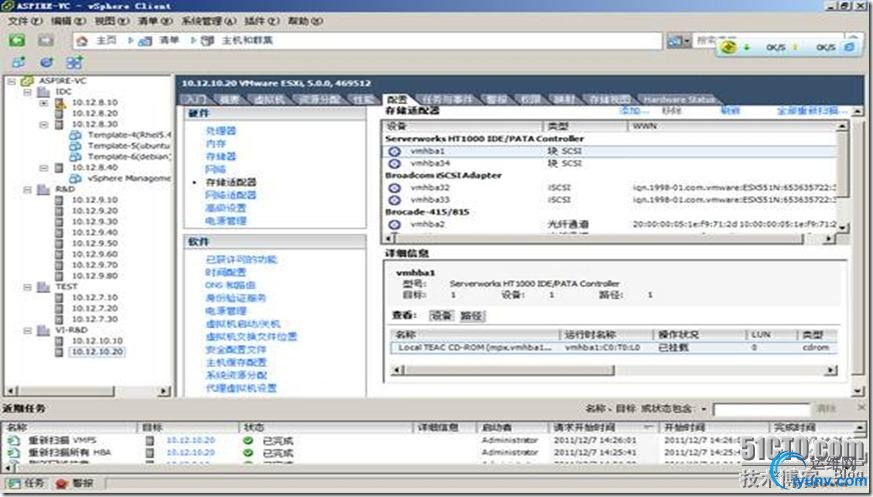Click the second blue toolbar icon in the middle
873x497 pixels.
point(47,62)
